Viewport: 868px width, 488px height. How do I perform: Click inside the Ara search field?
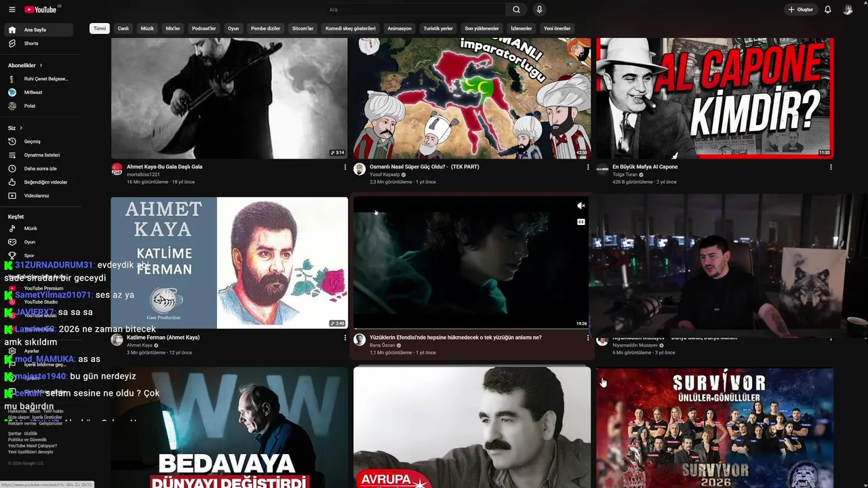pyautogui.click(x=414, y=9)
